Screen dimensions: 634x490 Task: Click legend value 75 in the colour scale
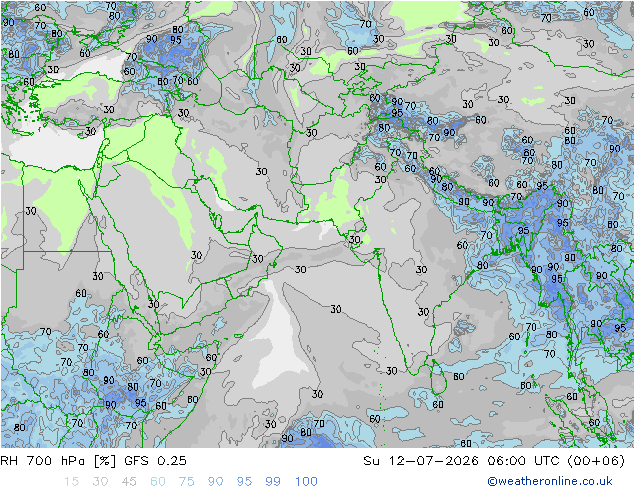186,482
